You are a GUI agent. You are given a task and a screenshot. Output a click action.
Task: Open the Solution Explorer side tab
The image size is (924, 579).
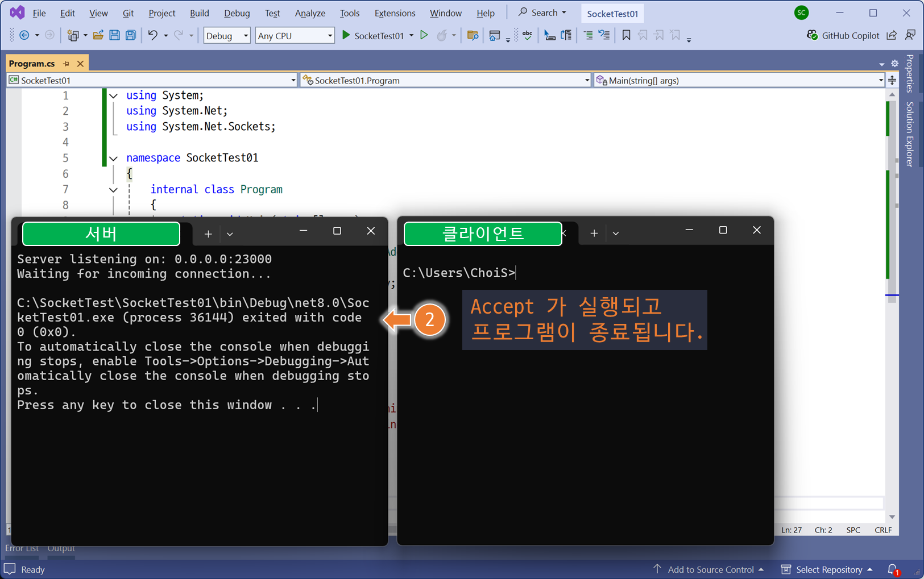[x=910, y=134]
